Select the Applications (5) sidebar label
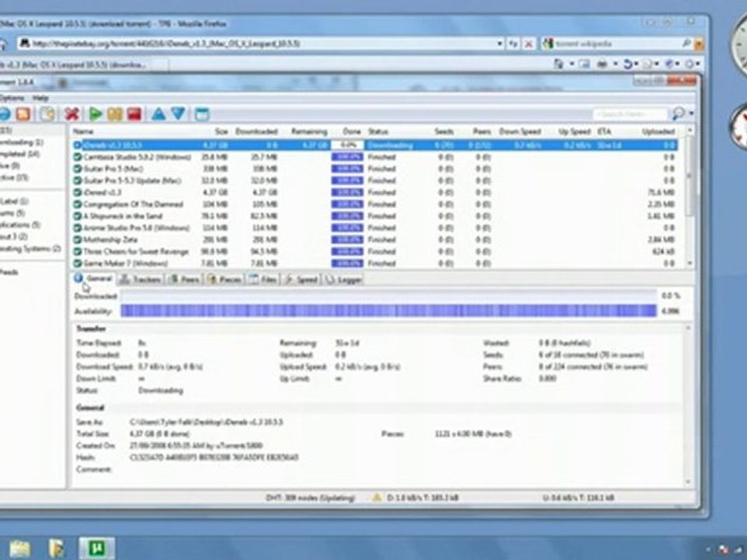The width and height of the screenshot is (747, 560). pyautogui.click(x=20, y=225)
